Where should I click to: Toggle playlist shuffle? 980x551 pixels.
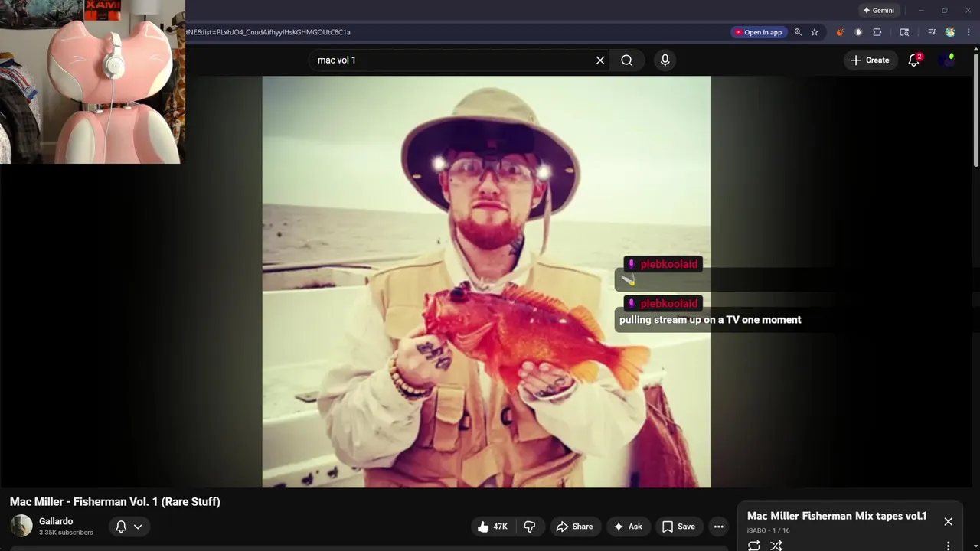tap(776, 546)
